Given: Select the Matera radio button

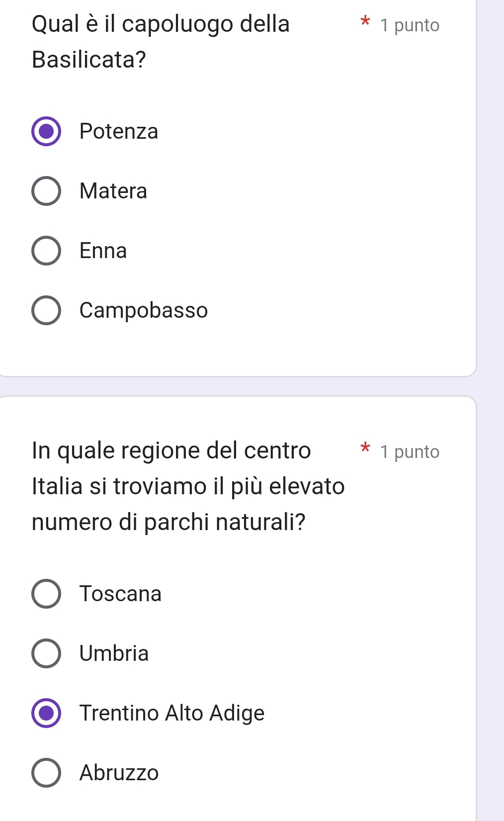Looking at the screenshot, I should pyautogui.click(x=46, y=191).
